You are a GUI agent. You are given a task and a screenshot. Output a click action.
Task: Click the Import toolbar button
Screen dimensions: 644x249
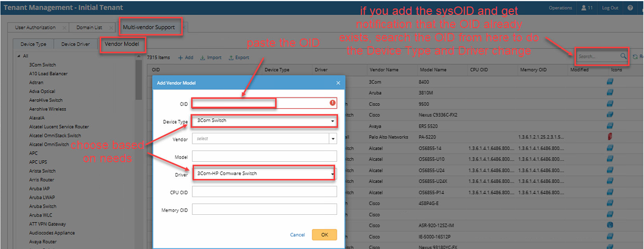pyautogui.click(x=211, y=58)
